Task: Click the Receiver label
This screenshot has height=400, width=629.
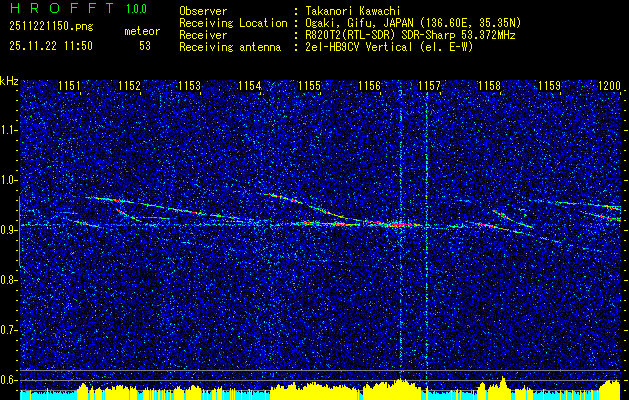Action: [x=203, y=35]
